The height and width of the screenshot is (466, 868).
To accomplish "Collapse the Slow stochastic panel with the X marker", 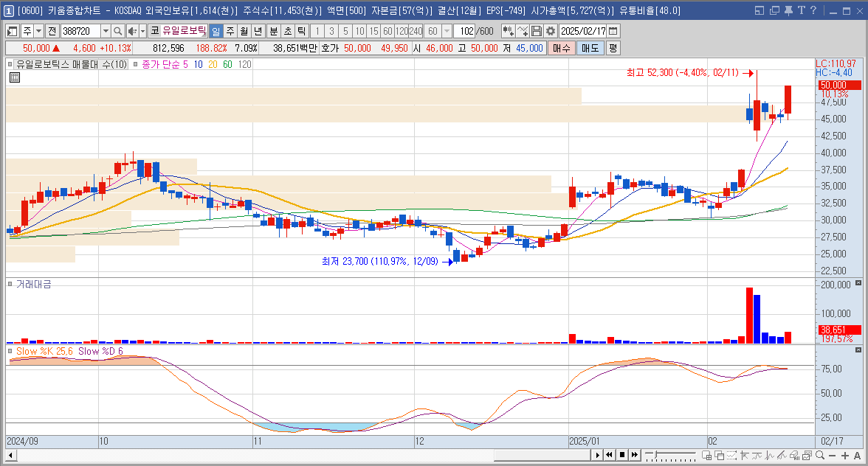I will [x=858, y=350].
